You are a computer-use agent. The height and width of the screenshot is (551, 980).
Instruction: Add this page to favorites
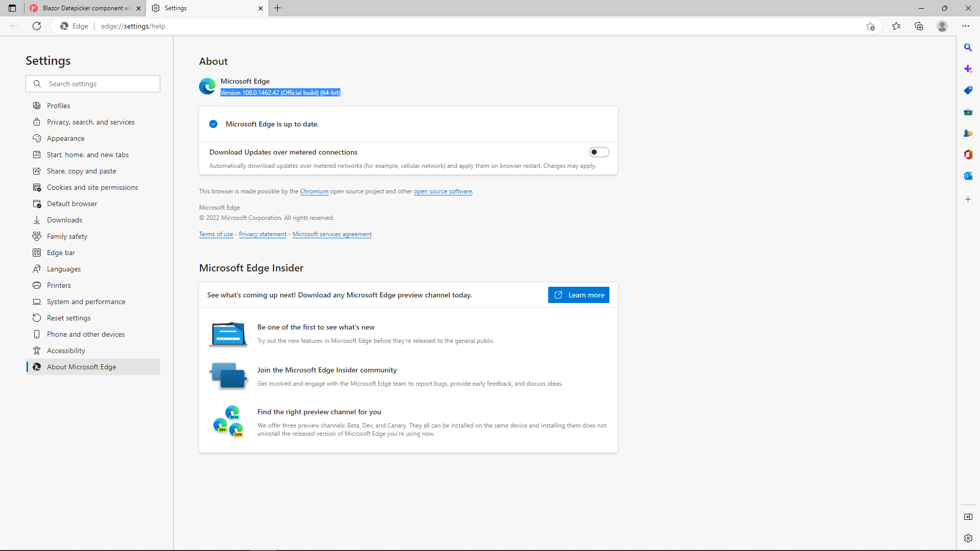click(x=870, y=26)
